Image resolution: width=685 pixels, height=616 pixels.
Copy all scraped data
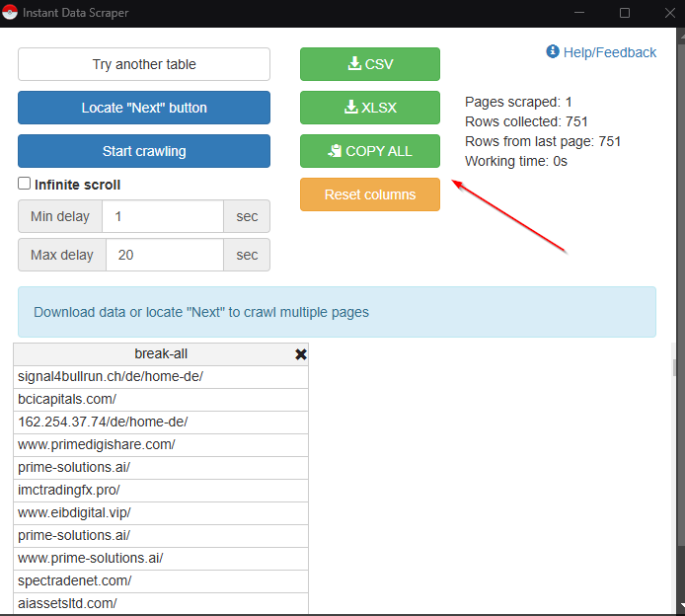coord(369,151)
